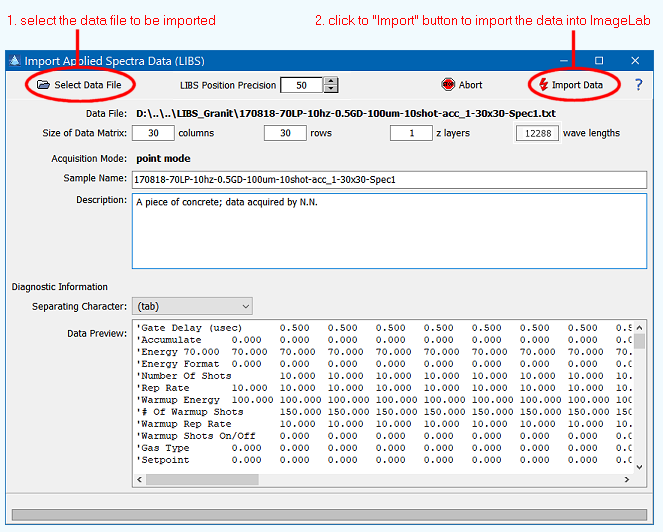This screenshot has height=532, width=663.
Task: Click the red lightning Import icon
Action: click(x=543, y=85)
